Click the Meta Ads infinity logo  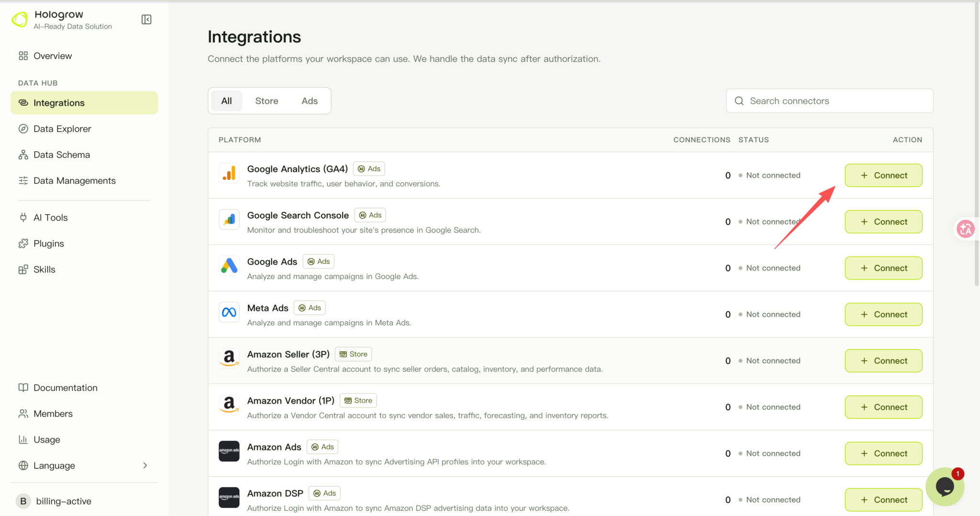point(229,313)
